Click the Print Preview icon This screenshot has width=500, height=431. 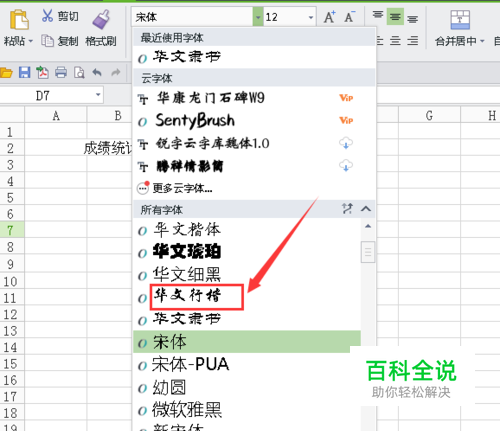click(x=79, y=72)
